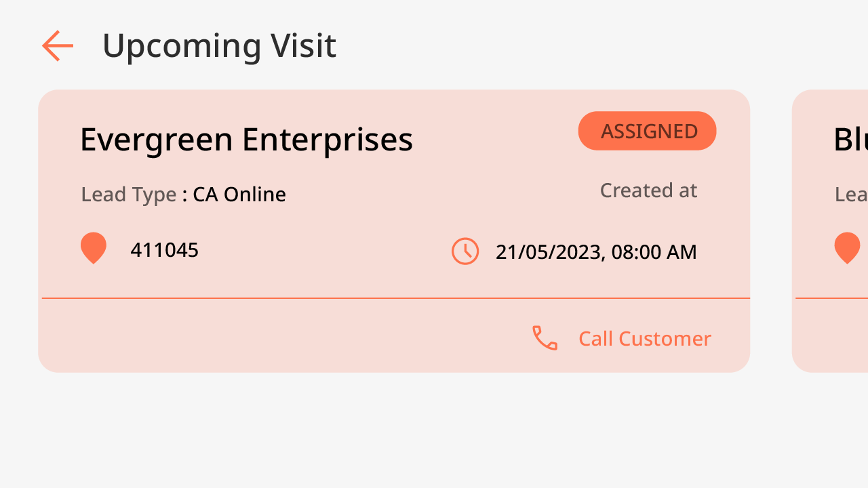Select the Created at label
The image size is (868, 488).
pos(648,190)
